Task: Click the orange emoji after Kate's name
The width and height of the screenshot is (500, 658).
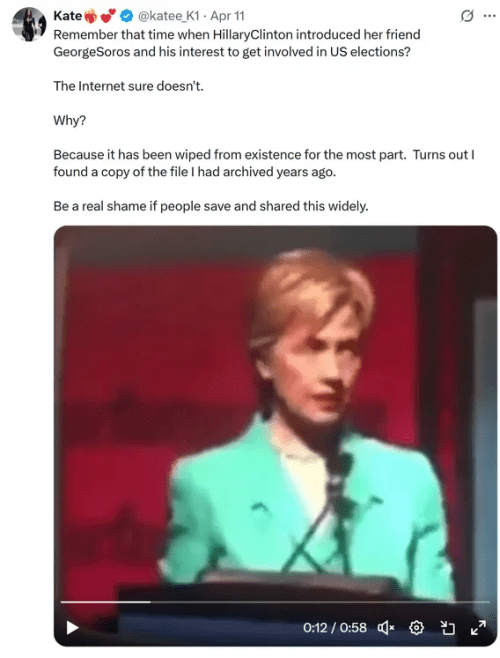Action: click(x=91, y=16)
